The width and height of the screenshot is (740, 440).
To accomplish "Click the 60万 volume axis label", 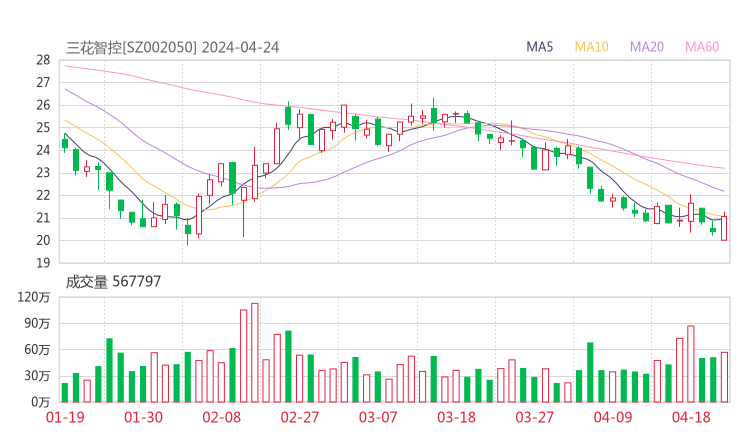I will coord(37,350).
